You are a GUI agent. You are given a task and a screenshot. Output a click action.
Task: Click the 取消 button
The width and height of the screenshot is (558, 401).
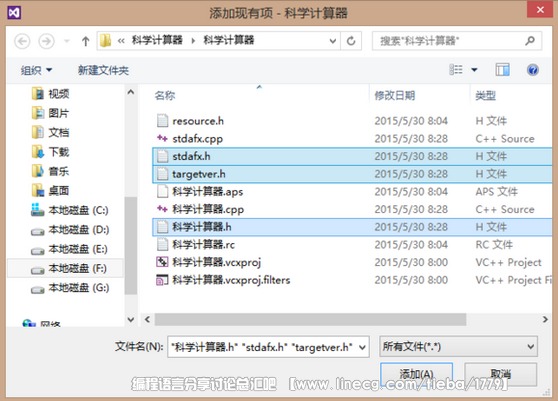501,374
